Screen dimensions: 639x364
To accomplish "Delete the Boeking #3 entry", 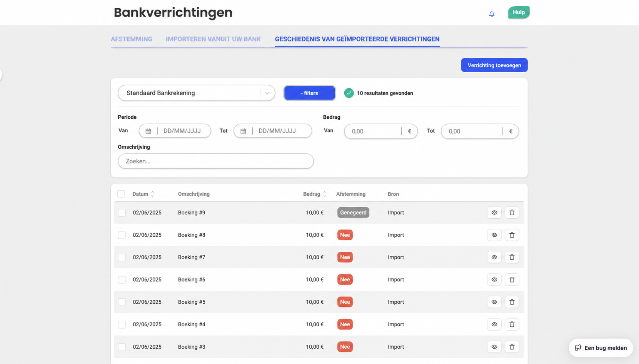I will pyautogui.click(x=512, y=347).
